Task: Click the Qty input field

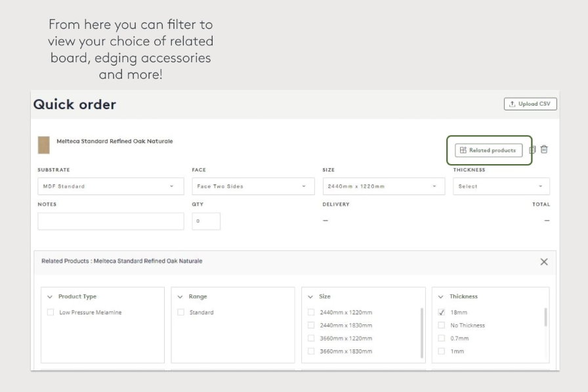Action: click(x=206, y=221)
